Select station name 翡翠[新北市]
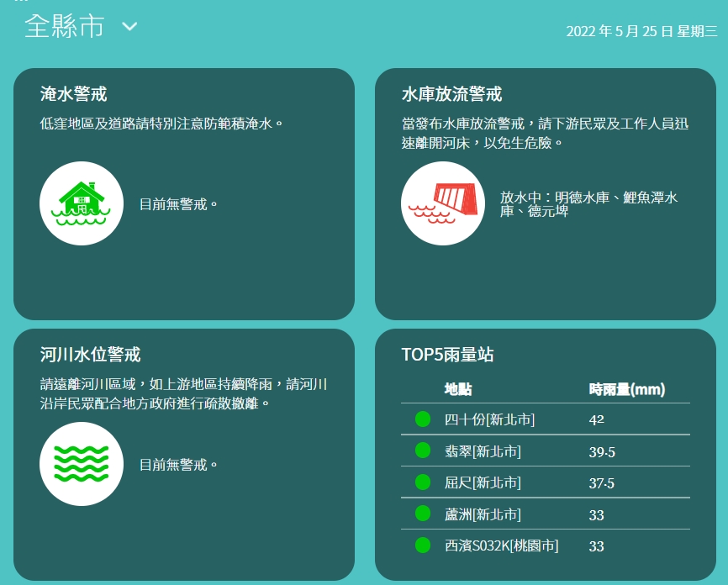 point(483,451)
